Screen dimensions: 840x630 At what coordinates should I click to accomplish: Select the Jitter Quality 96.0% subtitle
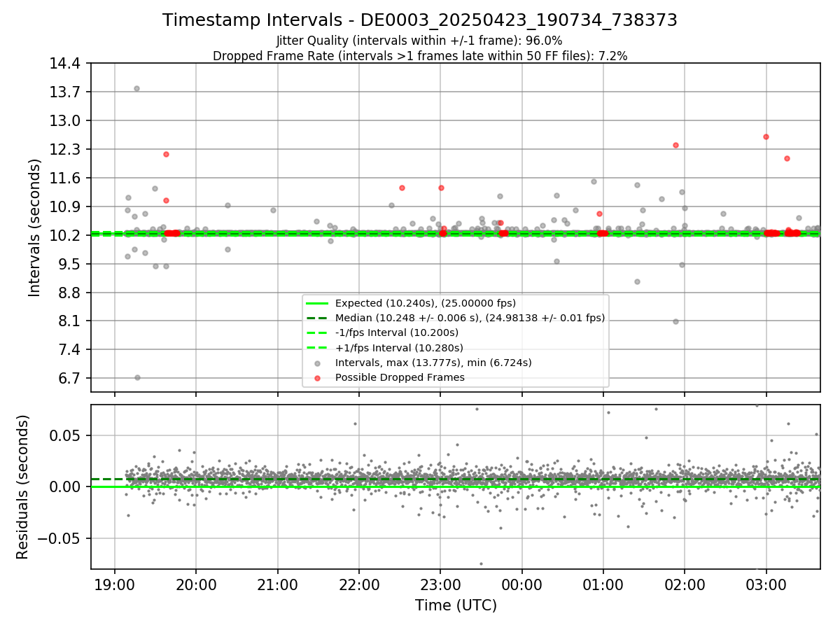(419, 41)
